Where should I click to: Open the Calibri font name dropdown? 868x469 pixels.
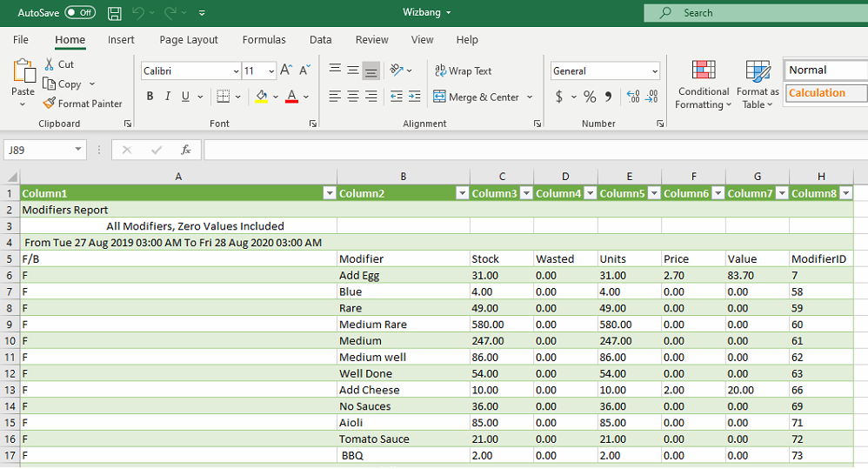[236, 71]
